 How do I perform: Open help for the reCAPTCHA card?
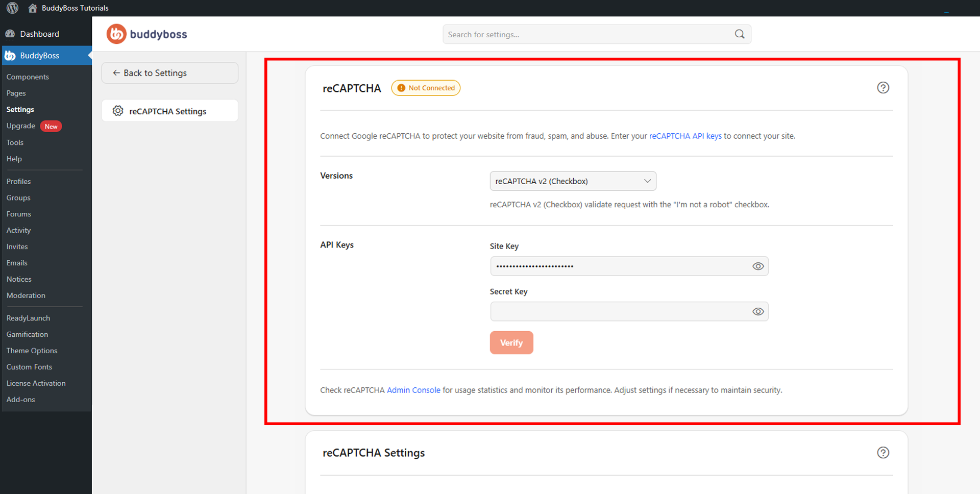pyautogui.click(x=883, y=88)
